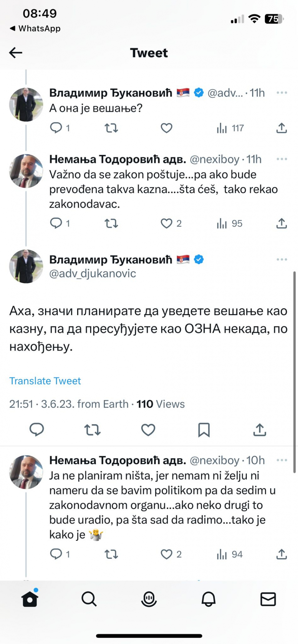
Task: Share the main tweet
Action: (260, 430)
